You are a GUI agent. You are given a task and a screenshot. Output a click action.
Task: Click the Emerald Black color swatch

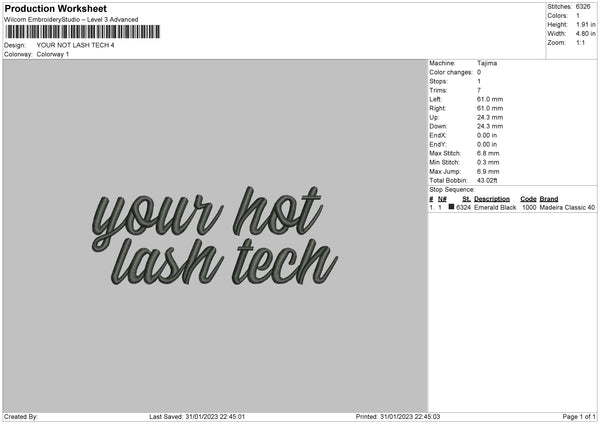[452, 207]
